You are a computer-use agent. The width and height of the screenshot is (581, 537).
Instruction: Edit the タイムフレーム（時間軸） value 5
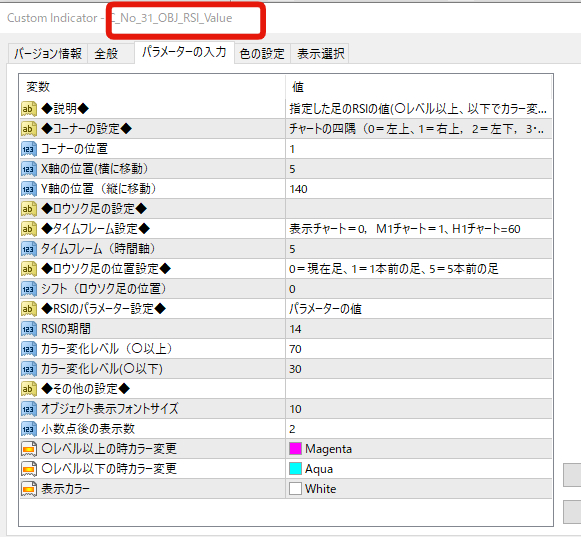click(419, 249)
